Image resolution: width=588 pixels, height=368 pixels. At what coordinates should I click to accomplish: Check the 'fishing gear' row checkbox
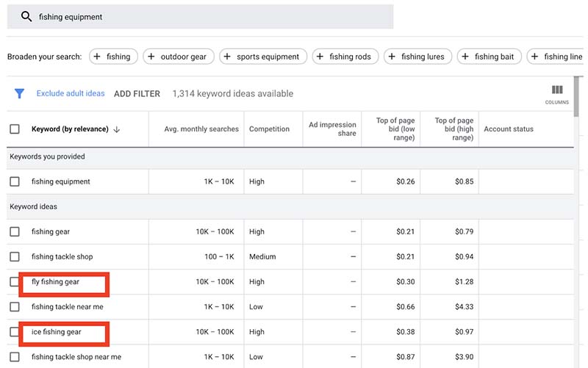(15, 231)
